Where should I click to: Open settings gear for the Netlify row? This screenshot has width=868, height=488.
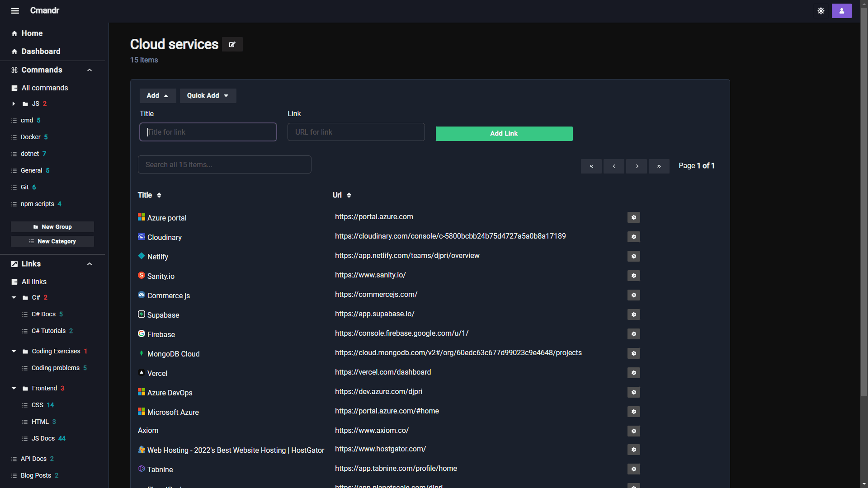pyautogui.click(x=633, y=256)
